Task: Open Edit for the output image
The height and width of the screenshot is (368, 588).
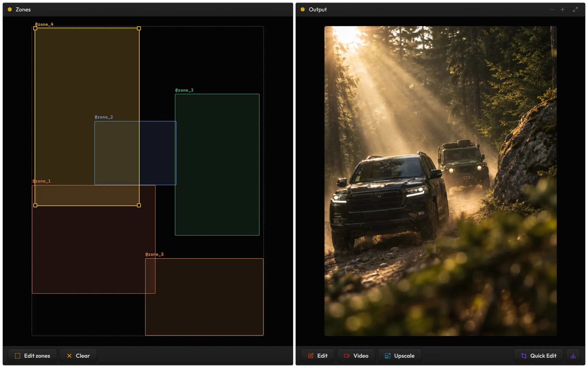Action: coord(318,356)
